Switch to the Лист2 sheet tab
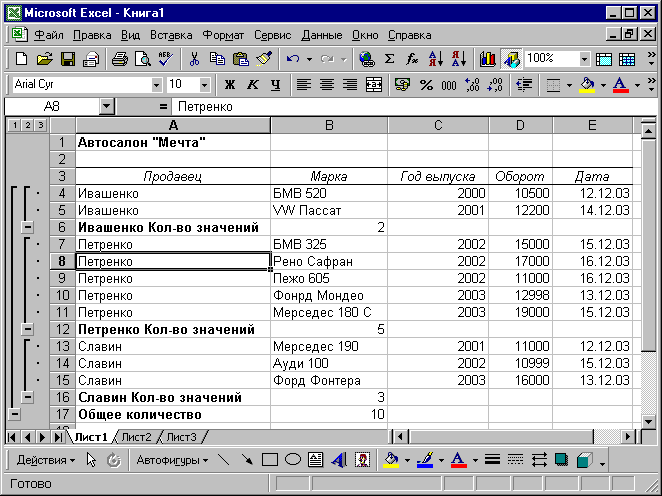 [136, 437]
